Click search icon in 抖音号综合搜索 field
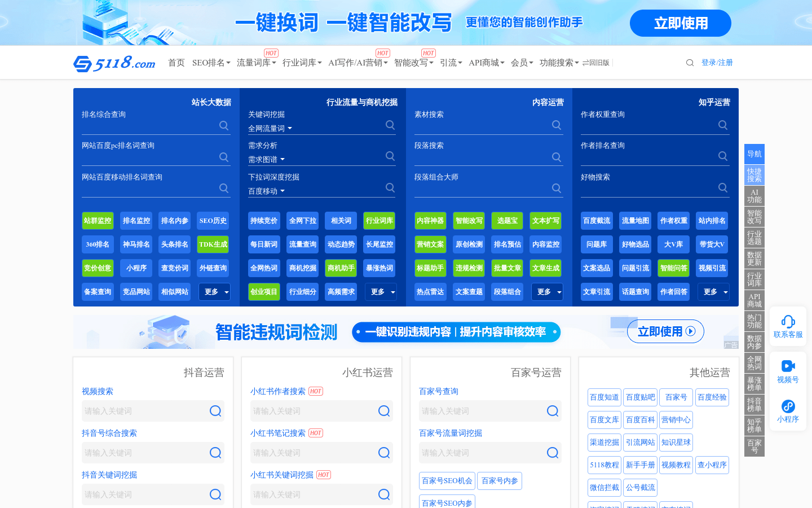This screenshot has width=812, height=508. point(215,453)
